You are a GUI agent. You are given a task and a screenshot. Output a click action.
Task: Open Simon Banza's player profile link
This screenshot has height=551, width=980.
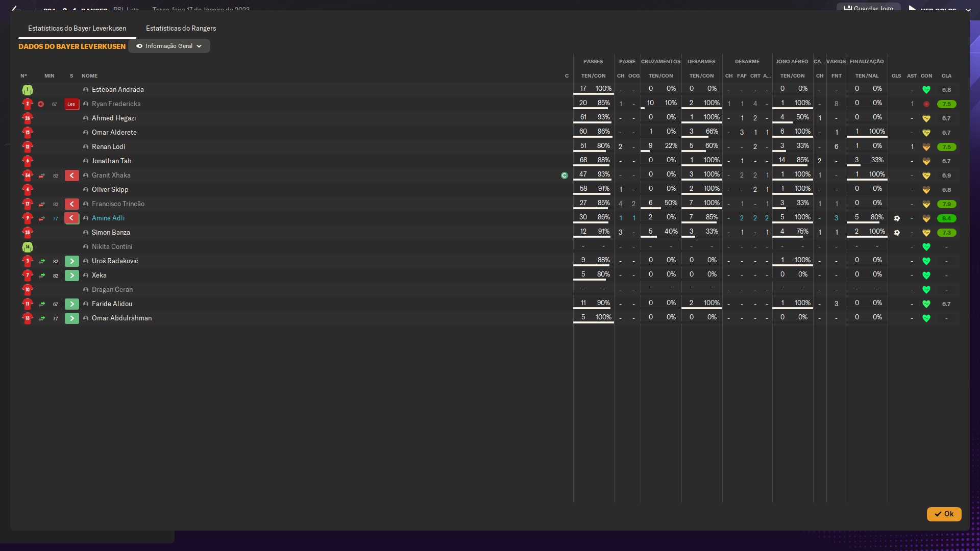click(111, 232)
